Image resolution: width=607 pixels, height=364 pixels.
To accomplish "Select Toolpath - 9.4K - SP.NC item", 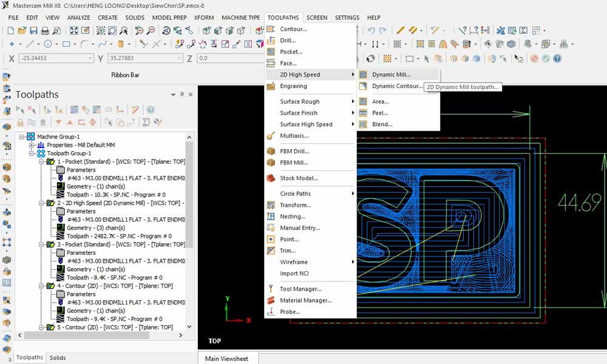I will [114, 319].
